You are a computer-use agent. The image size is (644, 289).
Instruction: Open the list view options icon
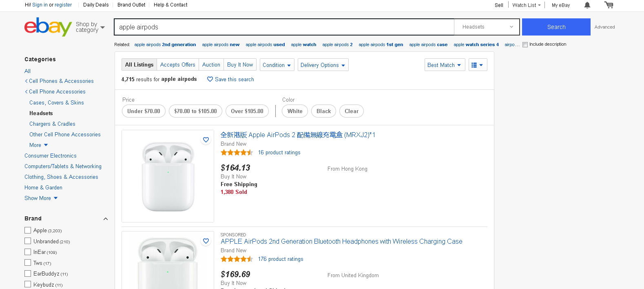pos(478,65)
